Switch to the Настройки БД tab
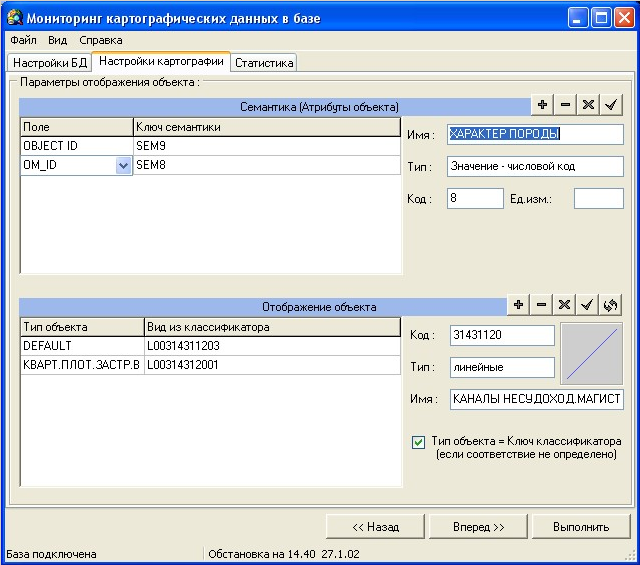 click(x=50, y=62)
